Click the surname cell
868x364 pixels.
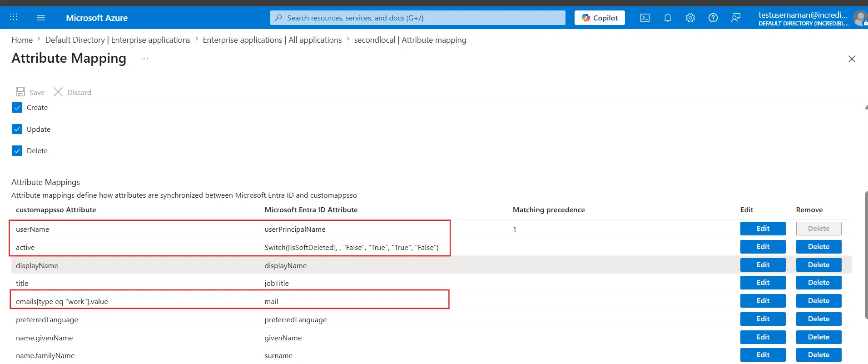(278, 356)
